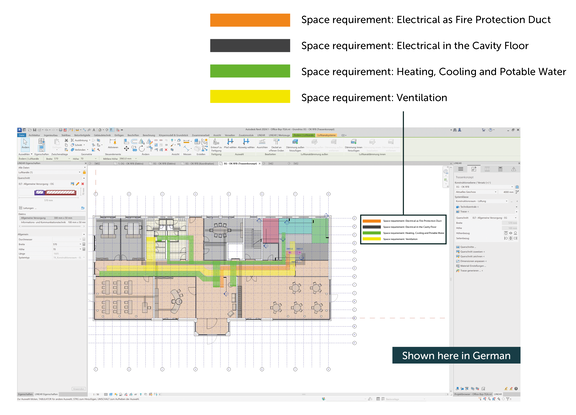Click the Move tool cross-arrows icon
576x415 pixels.
126,148
